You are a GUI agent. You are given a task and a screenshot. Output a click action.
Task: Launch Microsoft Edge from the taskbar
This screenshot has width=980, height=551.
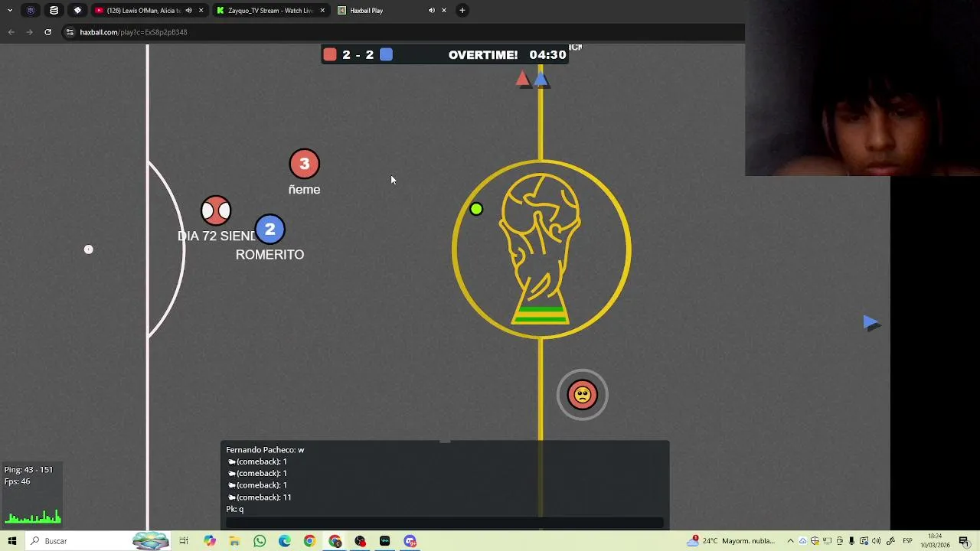tap(284, 541)
